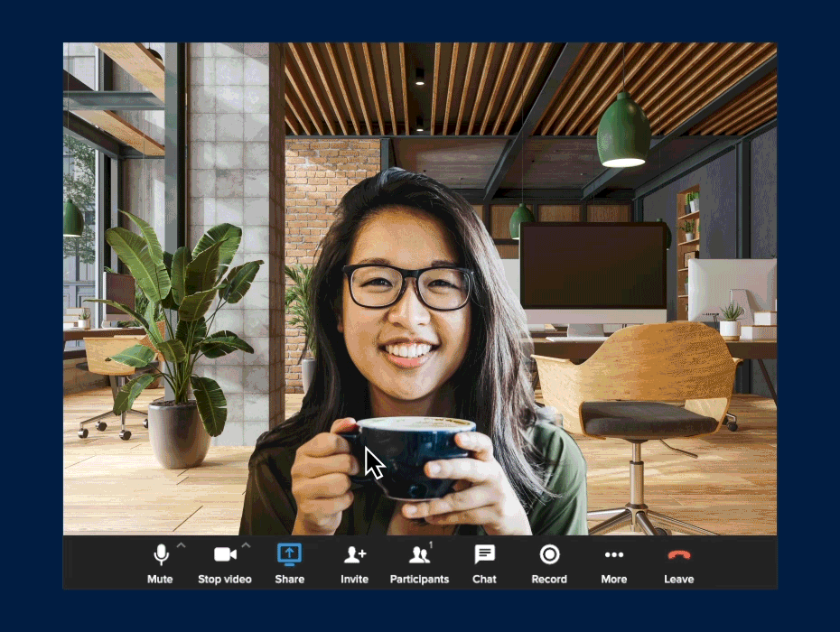Select the Chat text label
The image size is (840, 632).
(x=484, y=579)
